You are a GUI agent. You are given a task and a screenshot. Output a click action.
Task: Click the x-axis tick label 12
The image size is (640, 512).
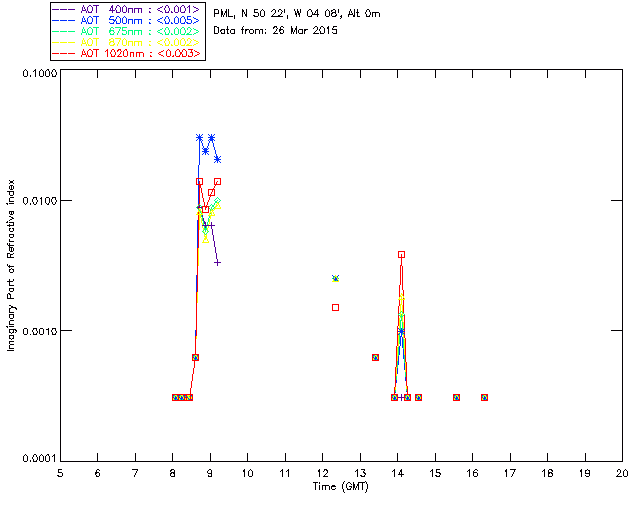[x=323, y=473]
